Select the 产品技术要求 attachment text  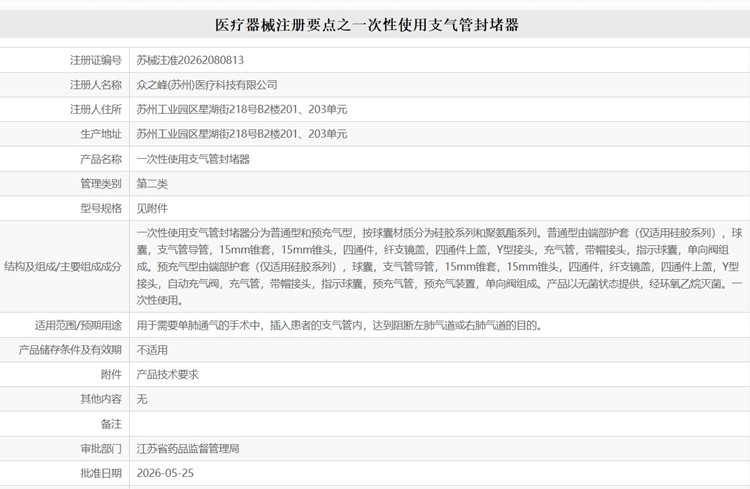tap(167, 374)
